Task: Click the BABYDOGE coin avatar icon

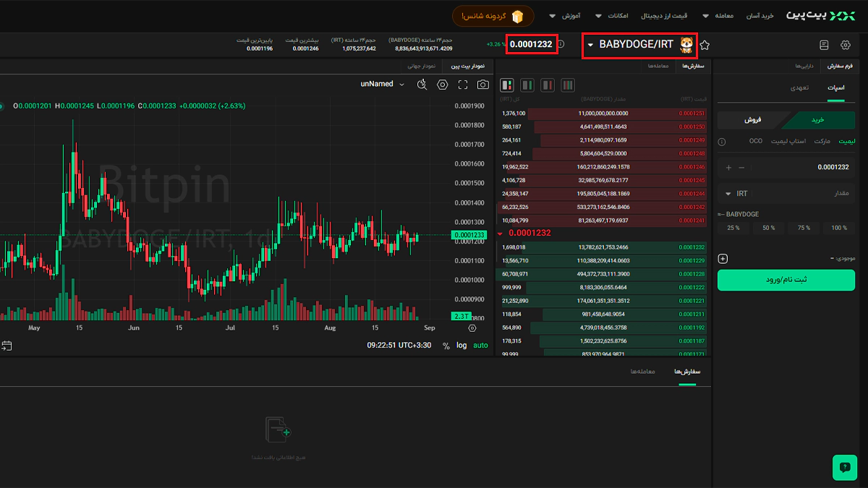Action: pyautogui.click(x=685, y=45)
